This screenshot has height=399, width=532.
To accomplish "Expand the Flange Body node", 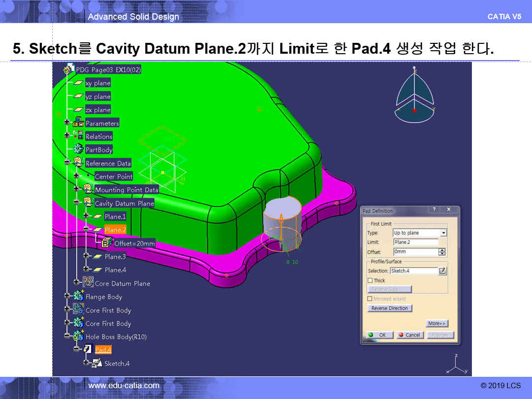I will tap(67, 296).
